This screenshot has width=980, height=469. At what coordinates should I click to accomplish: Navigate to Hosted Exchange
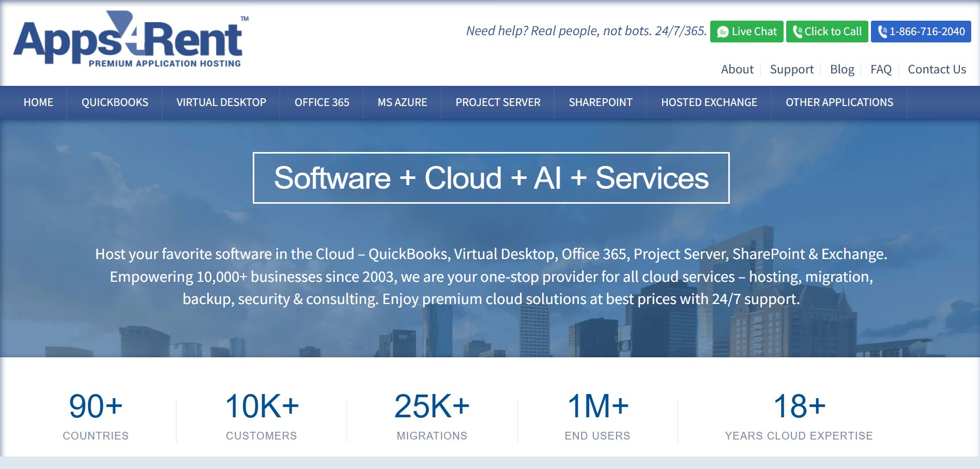pyautogui.click(x=709, y=102)
